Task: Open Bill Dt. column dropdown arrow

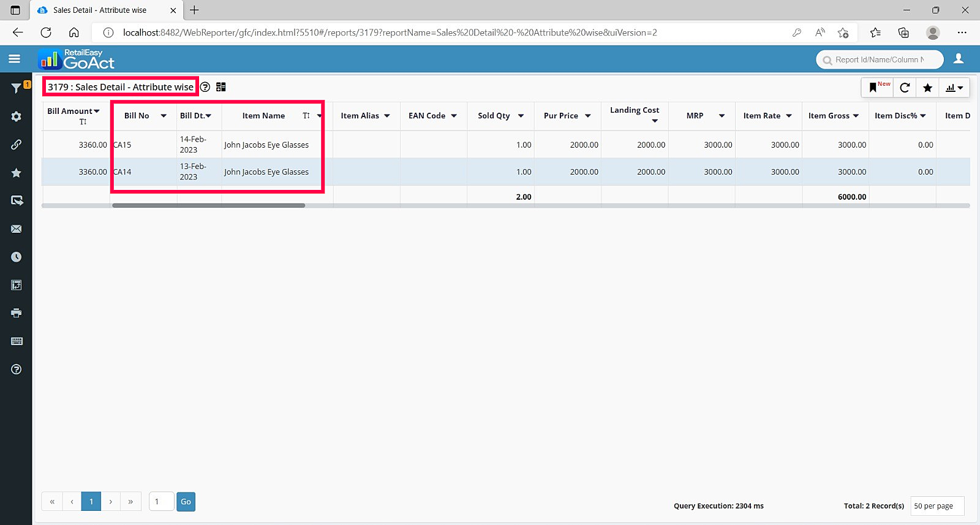Action: 208,116
